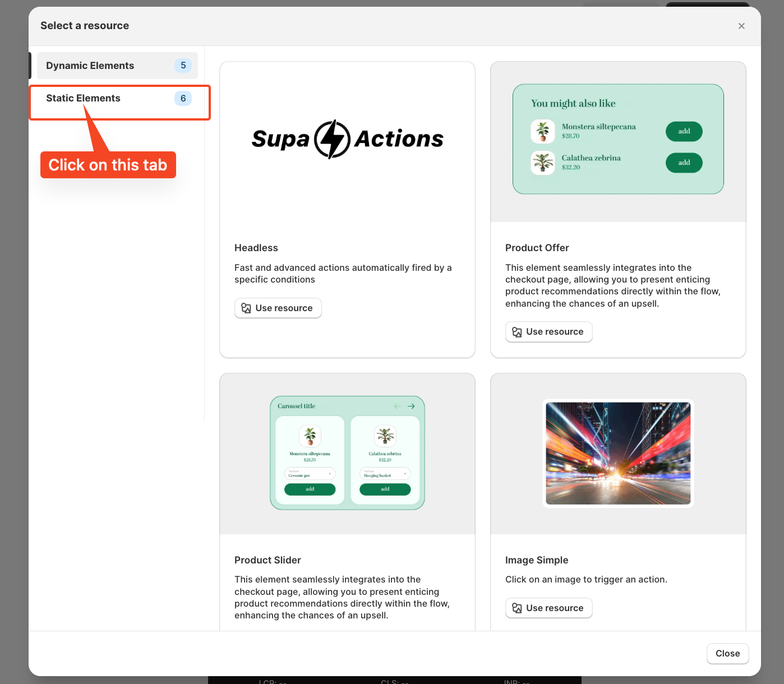Click the Product Slider card title

268,560
